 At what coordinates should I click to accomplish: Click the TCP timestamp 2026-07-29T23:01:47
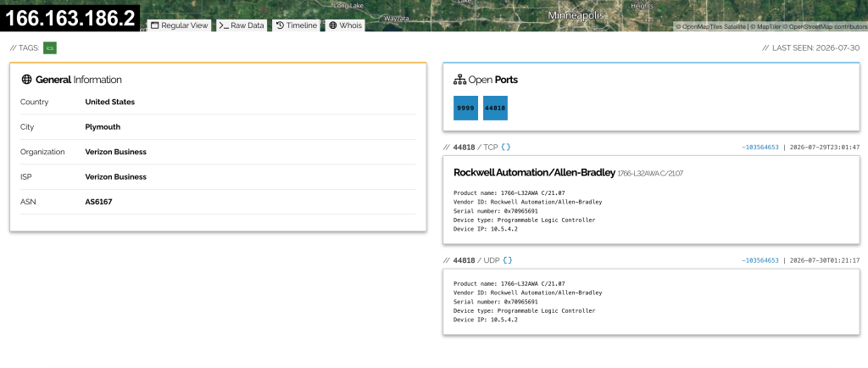coord(824,148)
